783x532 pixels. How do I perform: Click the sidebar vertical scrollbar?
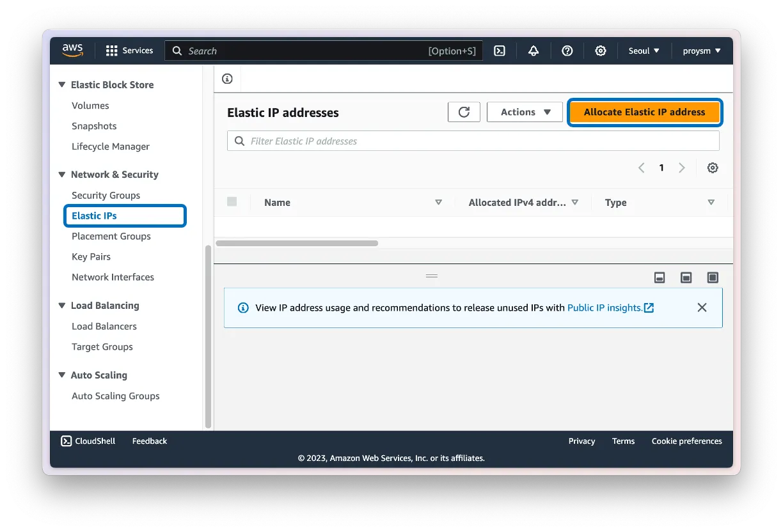pyautogui.click(x=207, y=337)
